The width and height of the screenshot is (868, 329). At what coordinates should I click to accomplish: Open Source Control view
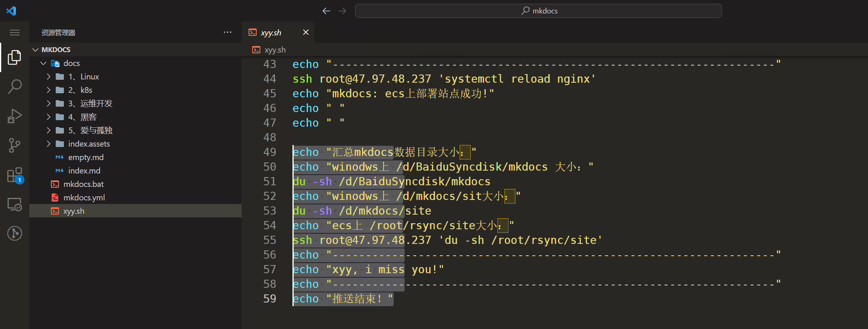(15, 145)
